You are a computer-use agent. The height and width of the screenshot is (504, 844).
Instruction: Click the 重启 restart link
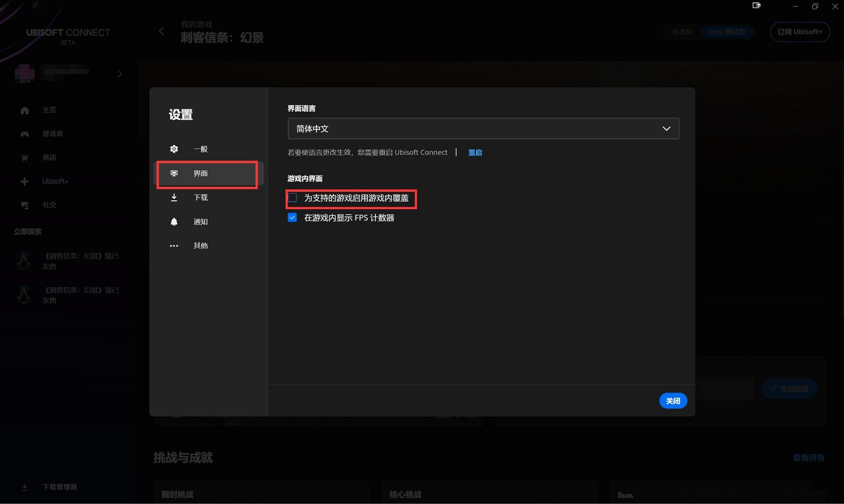pos(475,152)
